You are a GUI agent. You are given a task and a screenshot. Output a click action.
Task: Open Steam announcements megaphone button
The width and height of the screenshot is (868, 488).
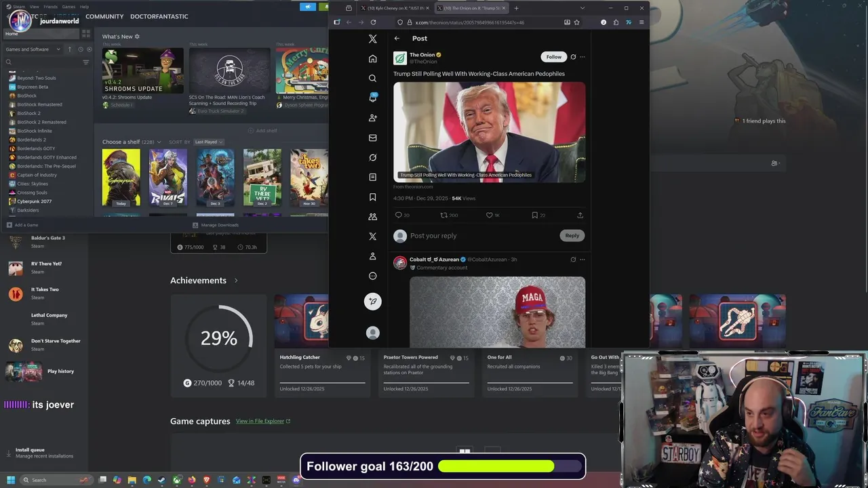pos(308,7)
